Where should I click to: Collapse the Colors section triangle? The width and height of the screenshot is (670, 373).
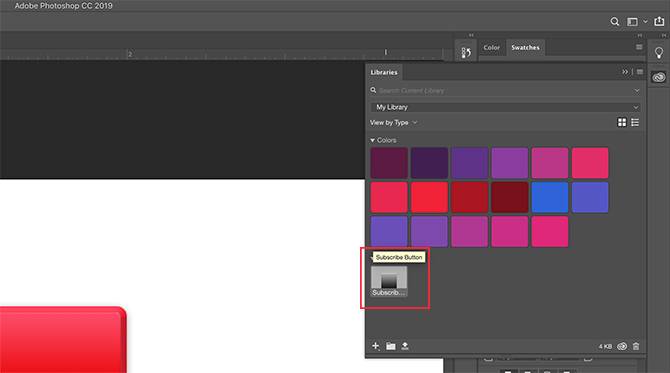[372, 140]
